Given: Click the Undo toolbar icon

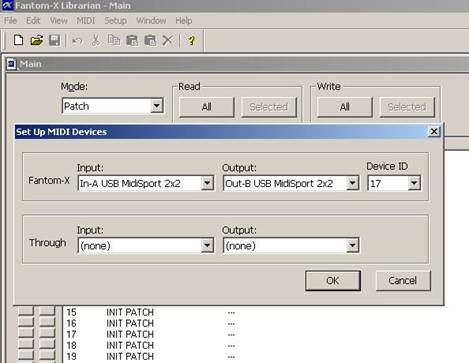Looking at the screenshot, I should (77, 41).
